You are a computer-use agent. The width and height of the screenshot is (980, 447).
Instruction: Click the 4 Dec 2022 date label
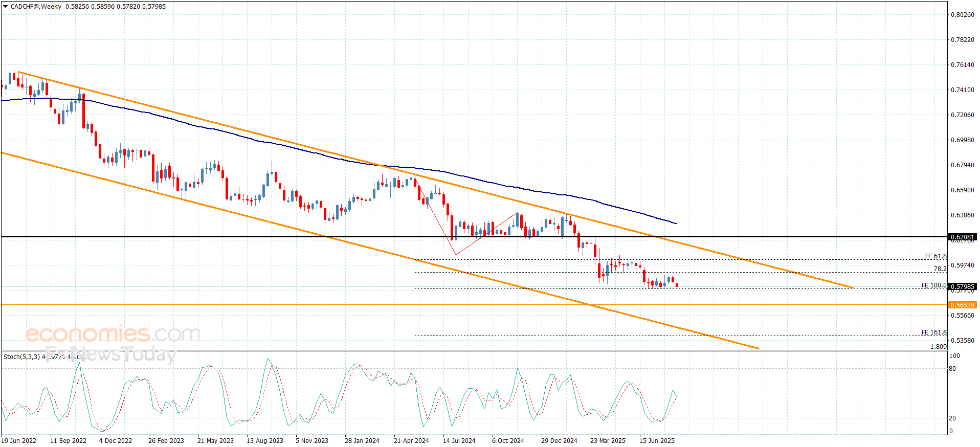pos(116,441)
